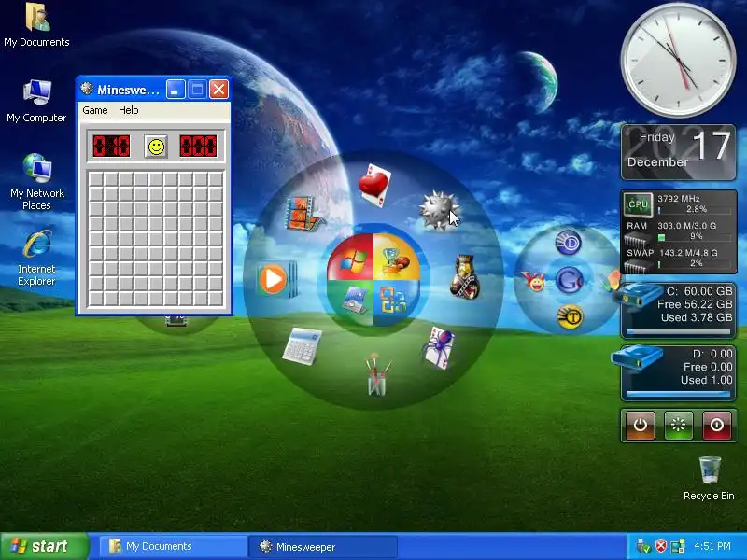Click the 4:51 PM taskbar clock

(x=712, y=546)
